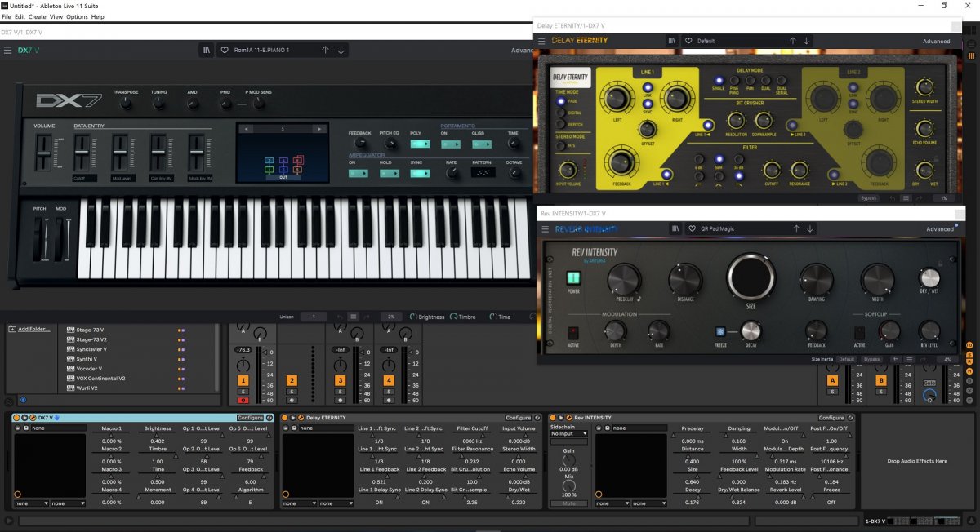Favorite the Default preset in Delay ETERNITY

[688, 41]
